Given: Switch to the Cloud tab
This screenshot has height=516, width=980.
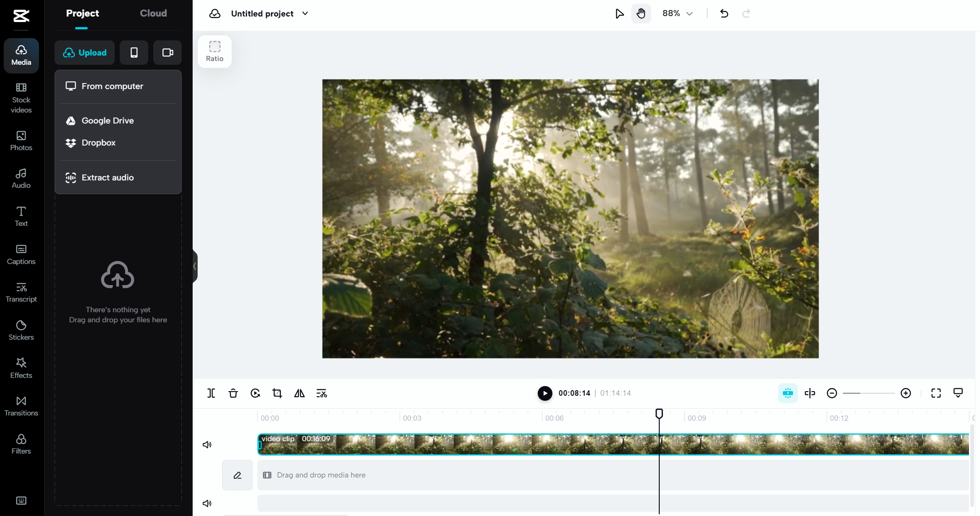Looking at the screenshot, I should tap(153, 13).
